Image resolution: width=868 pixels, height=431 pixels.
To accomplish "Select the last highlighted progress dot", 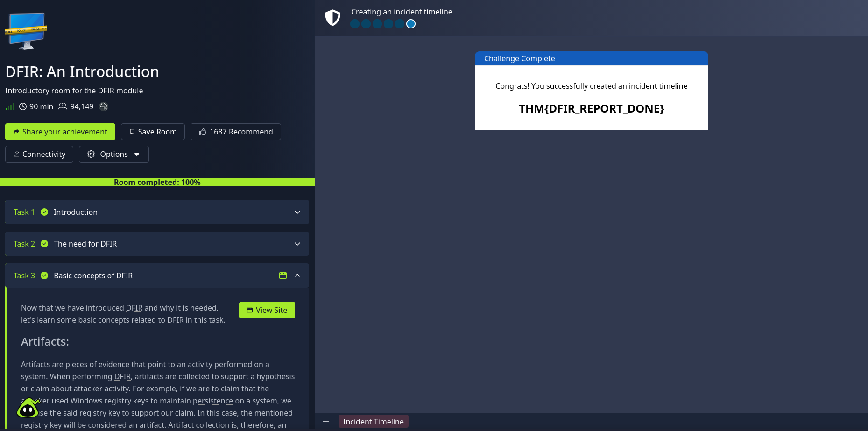I will [x=411, y=24].
